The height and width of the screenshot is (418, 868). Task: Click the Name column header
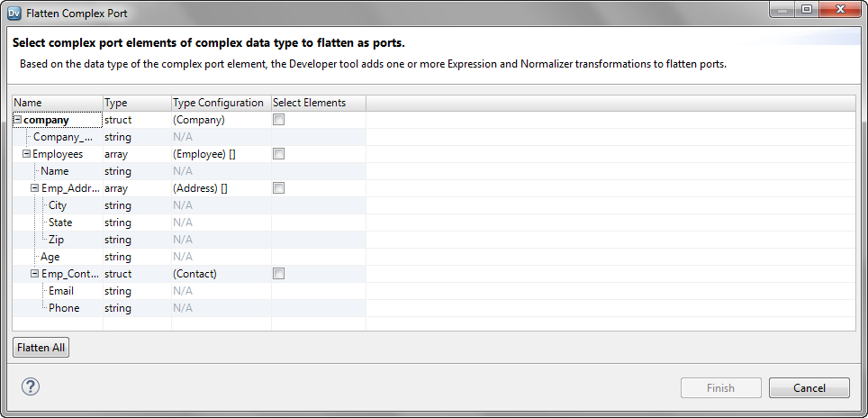(58, 103)
